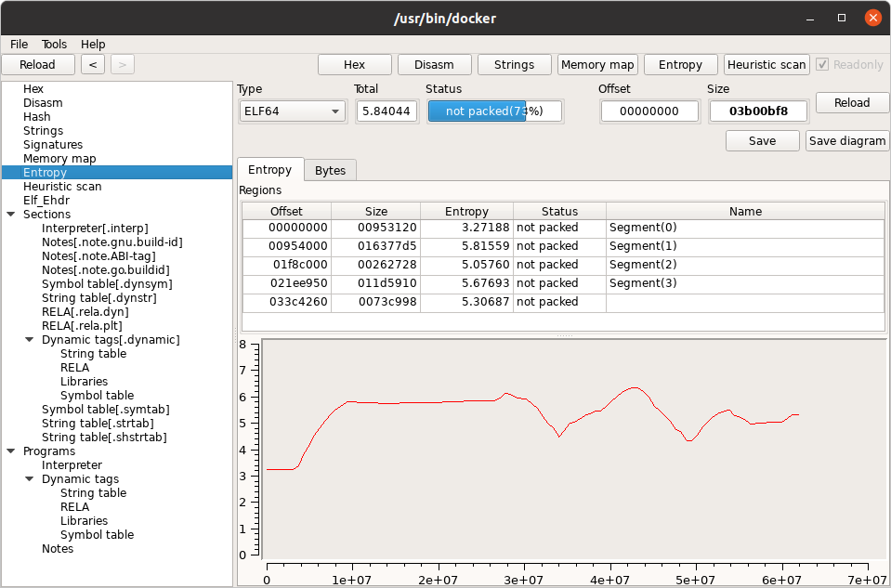891x588 pixels.
Task: Open the Memory map toolbar view
Action: (597, 65)
